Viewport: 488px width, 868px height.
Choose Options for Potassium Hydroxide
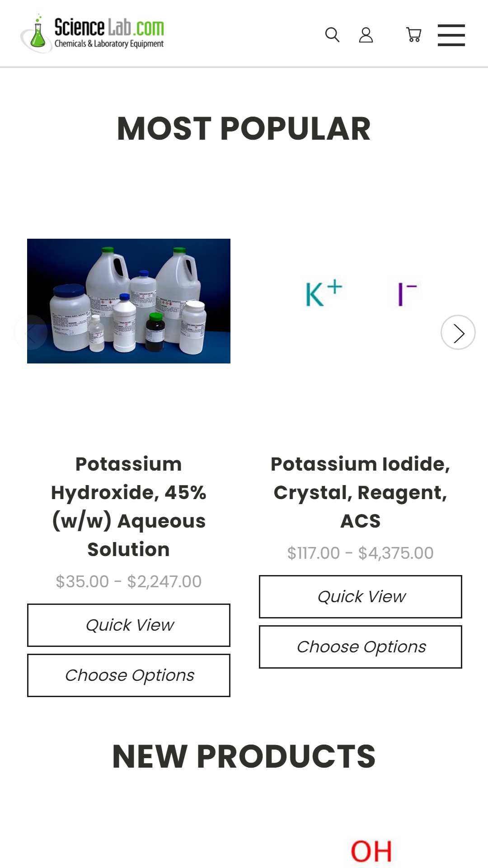129,675
